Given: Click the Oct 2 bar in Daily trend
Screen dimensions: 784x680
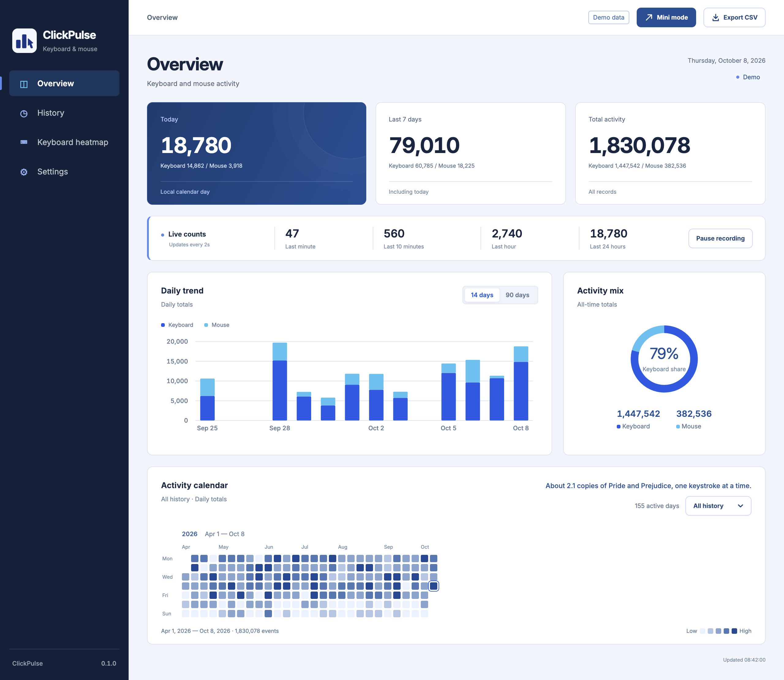Looking at the screenshot, I should pyautogui.click(x=376, y=397).
